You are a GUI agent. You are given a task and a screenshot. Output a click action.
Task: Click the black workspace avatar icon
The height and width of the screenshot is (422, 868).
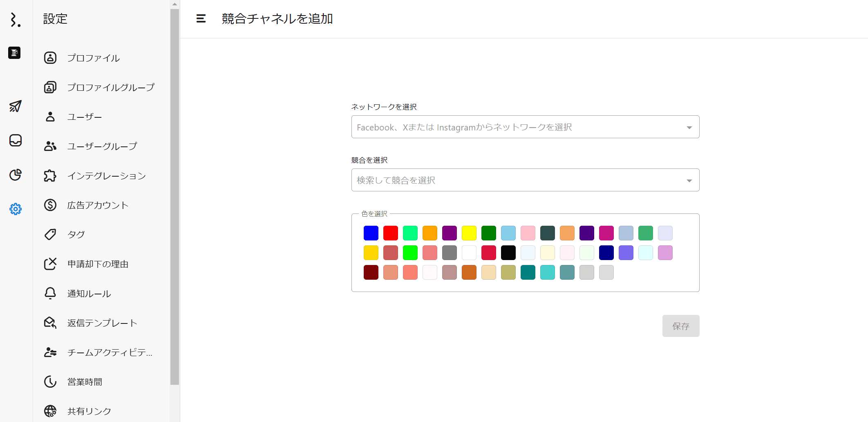pos(14,53)
